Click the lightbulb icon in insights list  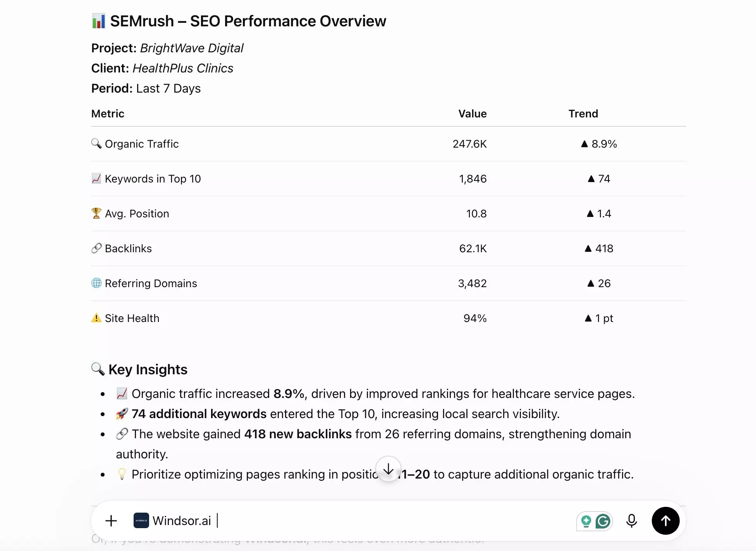click(122, 474)
